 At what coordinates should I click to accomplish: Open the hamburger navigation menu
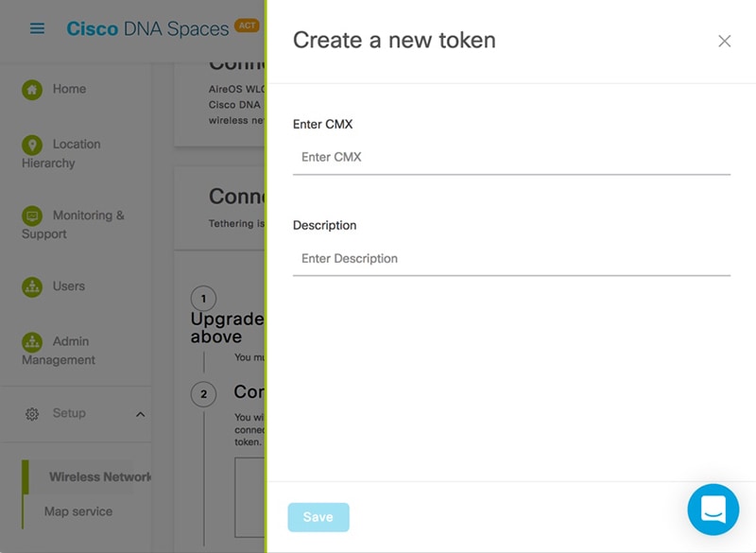pos(37,28)
